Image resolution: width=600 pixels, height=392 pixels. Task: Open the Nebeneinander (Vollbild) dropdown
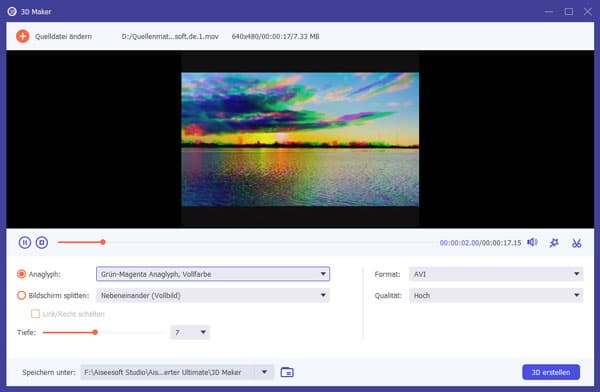click(213, 295)
